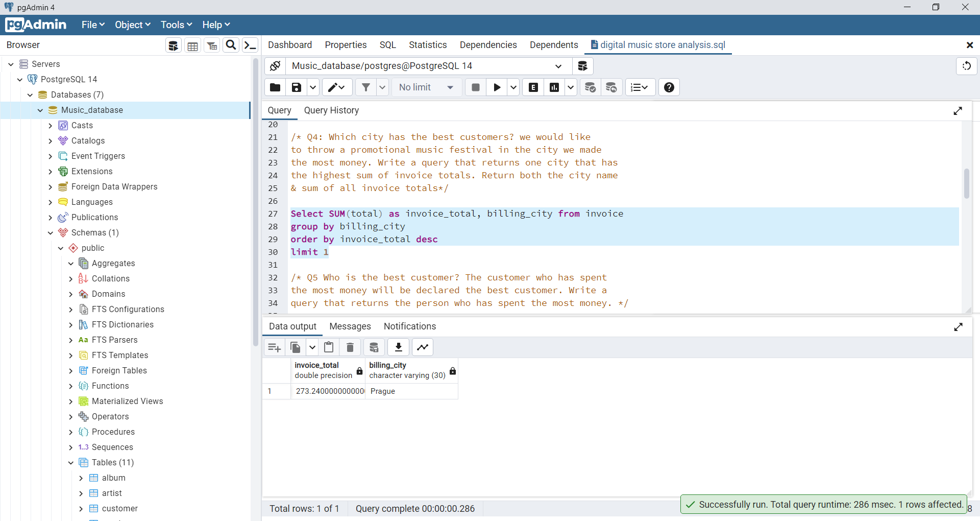The width and height of the screenshot is (980, 521).
Task: Switch to the Query History tab
Action: (x=331, y=110)
